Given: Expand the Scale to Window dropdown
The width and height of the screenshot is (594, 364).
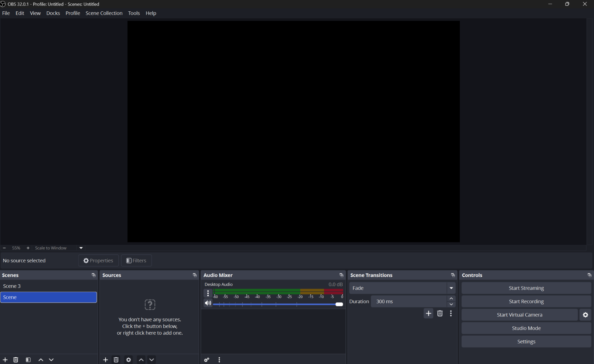Looking at the screenshot, I should (81, 248).
